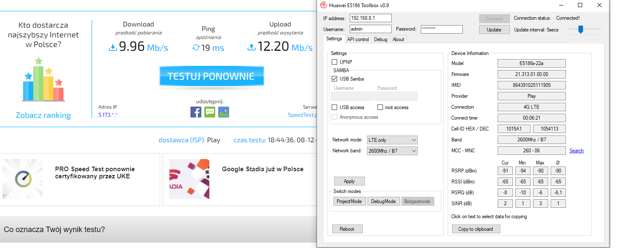Screen dimensions: 644x248
Task: Open the Network mode dropdown
Action: click(x=392, y=140)
